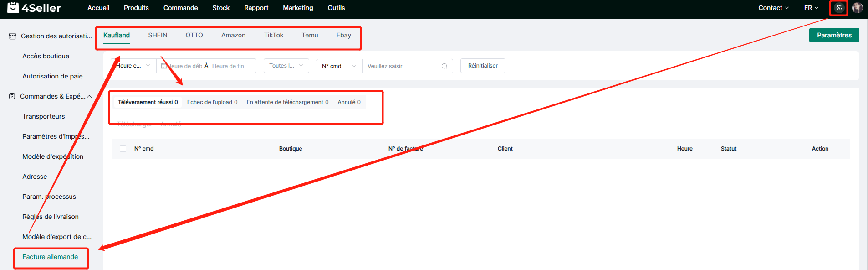Select all rows with header checkbox
The width and height of the screenshot is (868, 270).
point(123,149)
